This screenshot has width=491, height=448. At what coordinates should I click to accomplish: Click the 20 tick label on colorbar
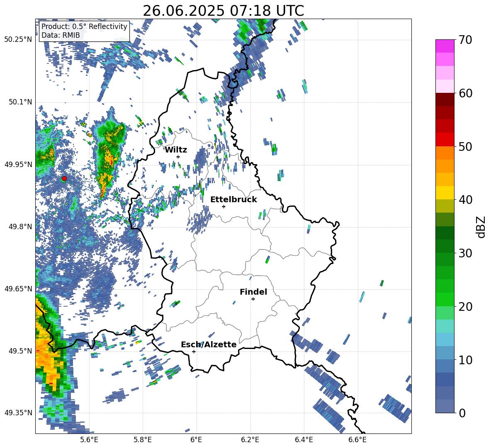click(x=465, y=307)
